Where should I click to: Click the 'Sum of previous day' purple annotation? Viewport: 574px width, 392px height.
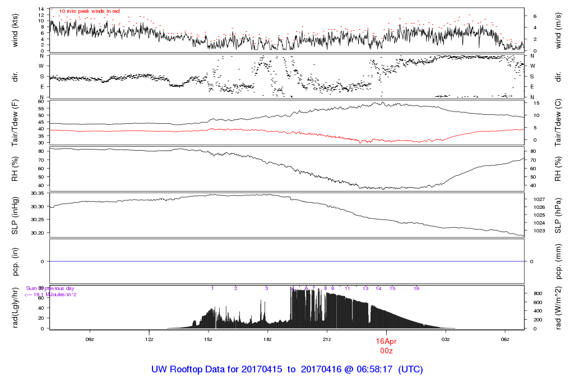click(x=50, y=288)
